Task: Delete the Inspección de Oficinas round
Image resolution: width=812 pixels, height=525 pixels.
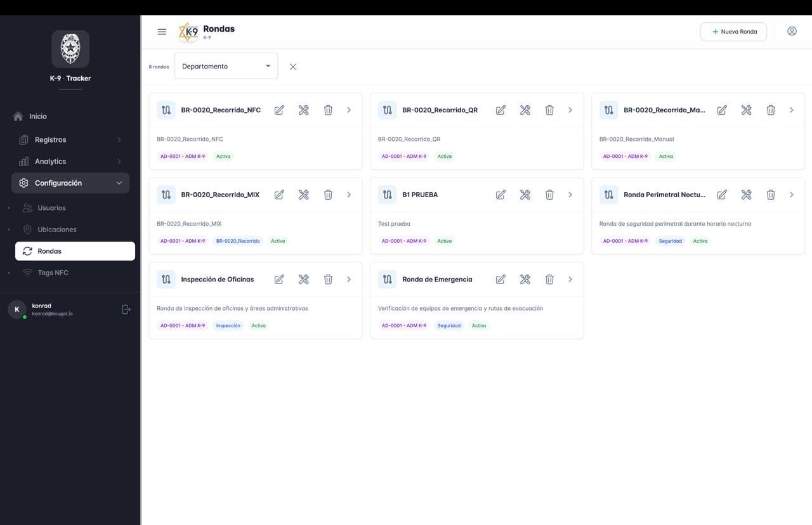Action: (x=328, y=280)
